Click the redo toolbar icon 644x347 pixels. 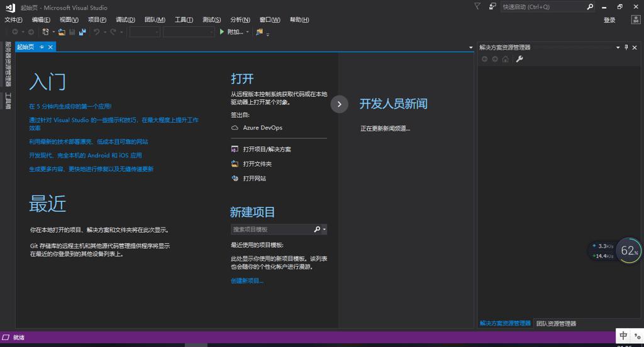tap(113, 31)
